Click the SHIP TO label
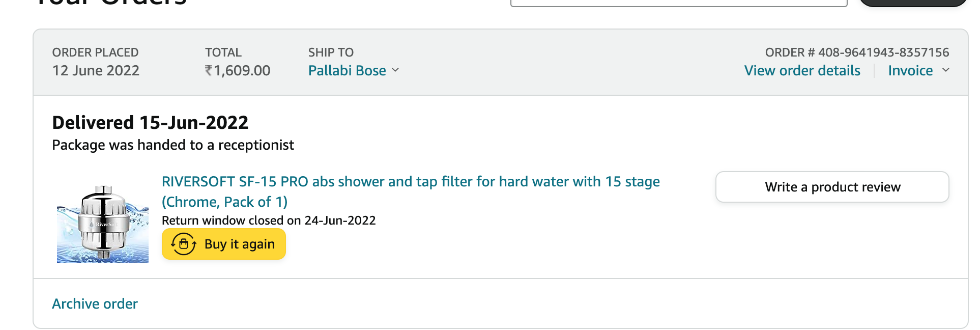The width and height of the screenshot is (980, 330). [331, 52]
